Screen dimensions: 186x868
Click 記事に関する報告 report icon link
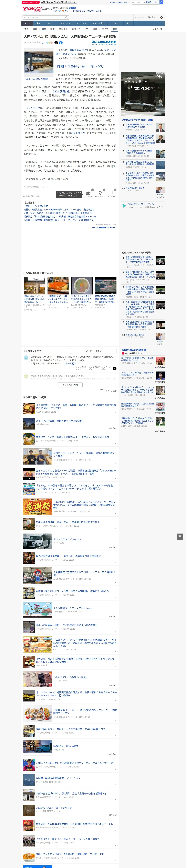click(x=32, y=196)
